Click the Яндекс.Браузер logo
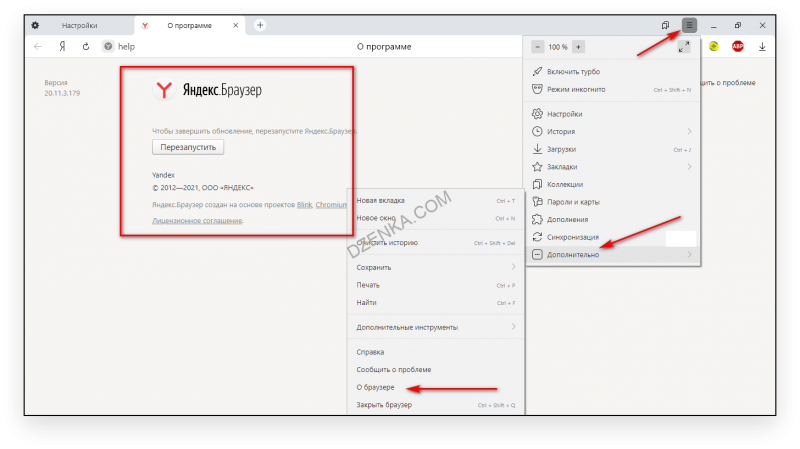The image size is (800, 449). click(x=207, y=90)
